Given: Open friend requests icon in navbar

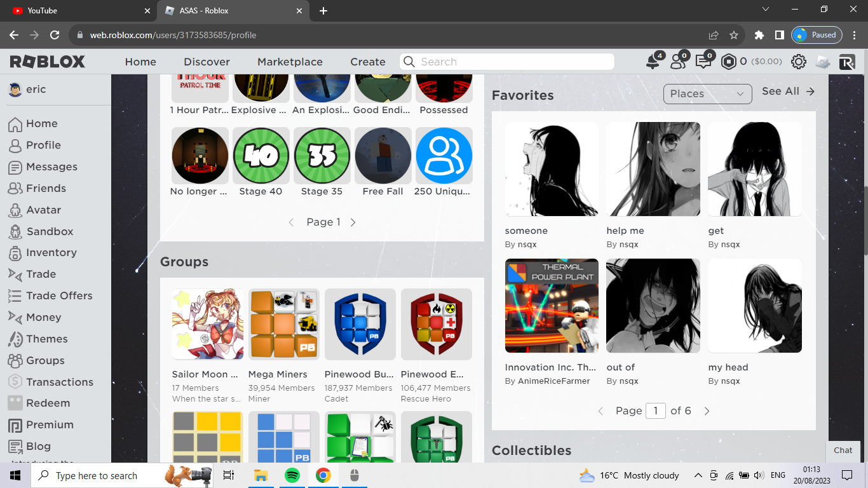Looking at the screenshot, I should pos(678,62).
